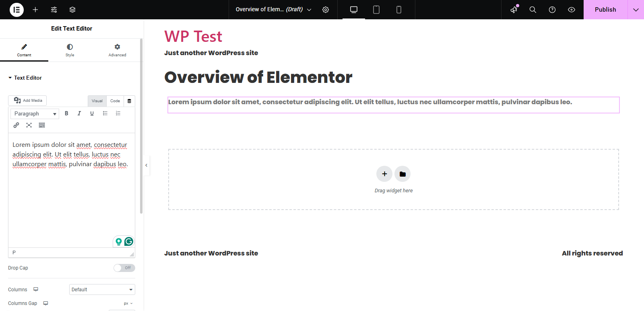Viewport: 644px width, 311px height.
Task: Open the Add Element plus icon
Action: pyautogui.click(x=35, y=10)
